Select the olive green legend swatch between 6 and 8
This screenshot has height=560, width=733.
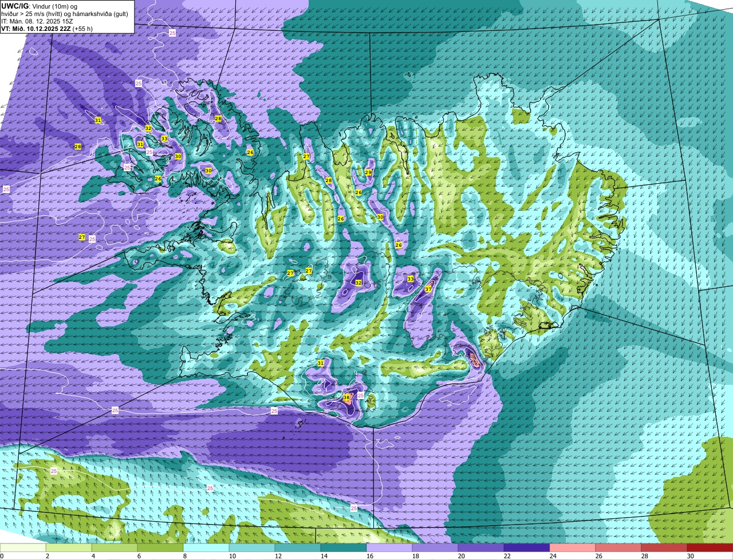tap(160, 547)
